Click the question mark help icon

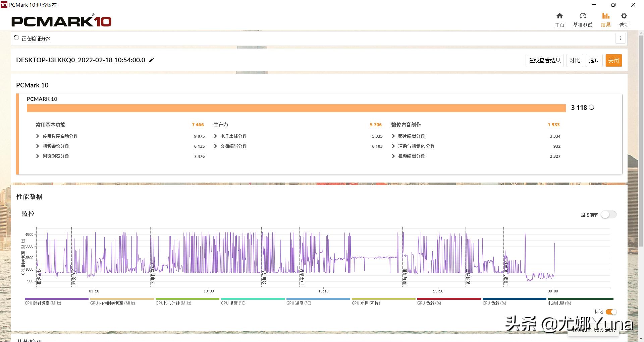point(620,38)
